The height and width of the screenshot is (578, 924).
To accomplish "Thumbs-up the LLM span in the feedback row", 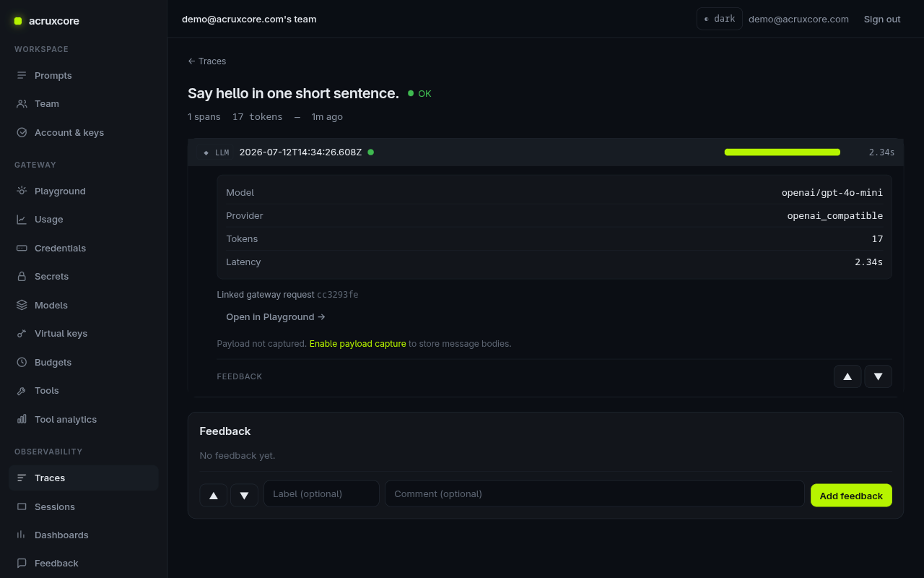I will point(847,376).
